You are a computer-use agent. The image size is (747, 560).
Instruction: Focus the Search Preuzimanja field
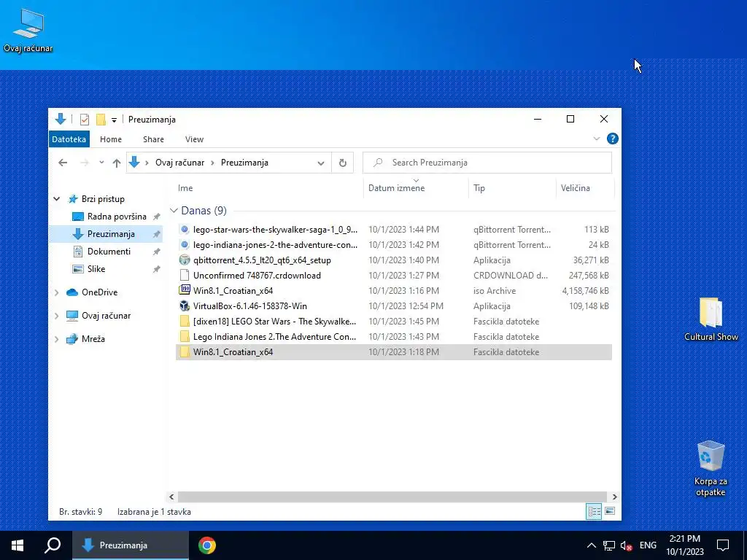click(x=487, y=163)
